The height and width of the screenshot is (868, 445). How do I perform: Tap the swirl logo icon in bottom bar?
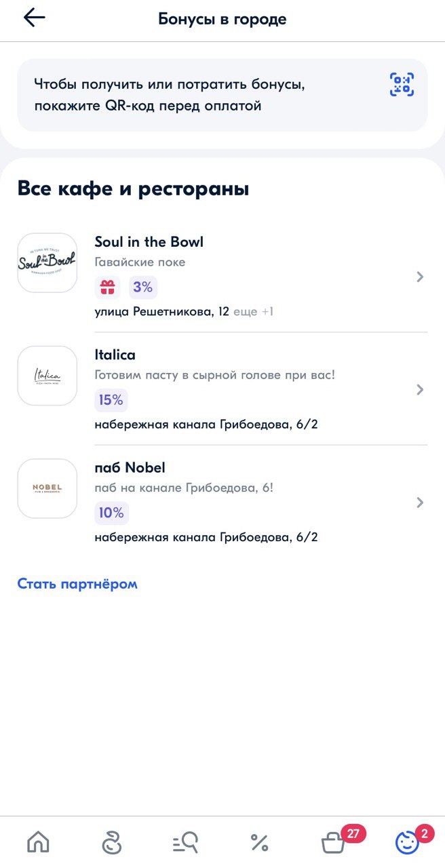[x=111, y=843]
